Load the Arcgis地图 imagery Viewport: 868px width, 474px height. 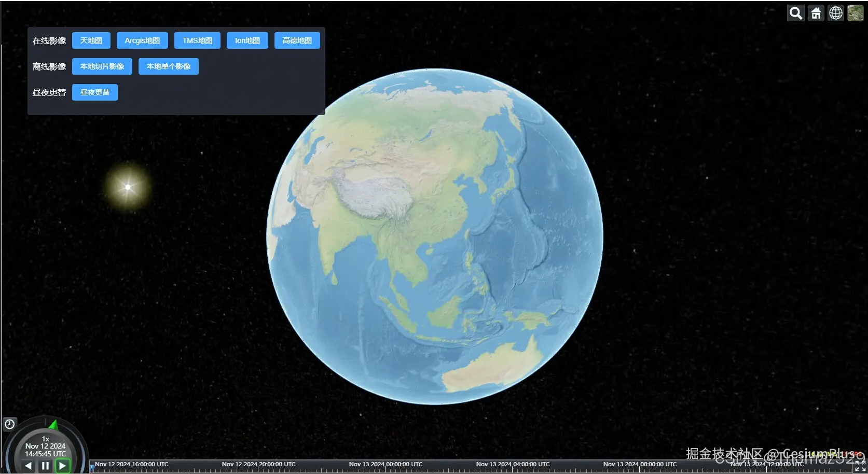(x=142, y=40)
